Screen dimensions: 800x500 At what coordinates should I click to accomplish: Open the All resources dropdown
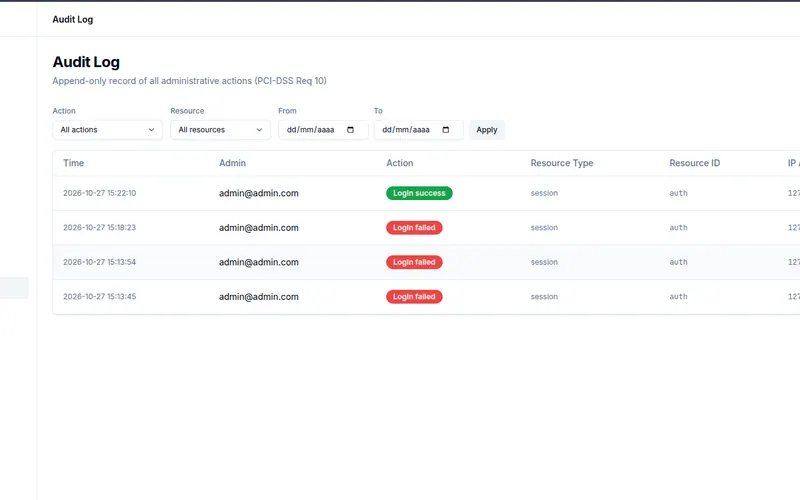(220, 130)
